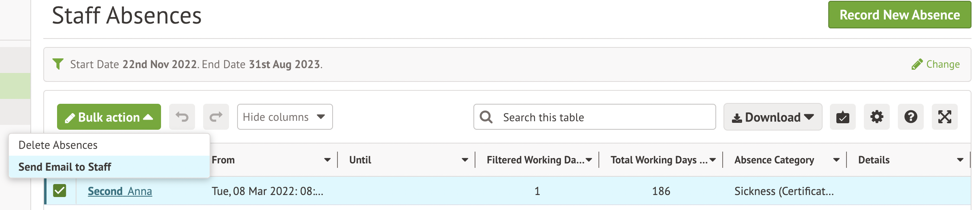980x210 pixels.
Task: Click the calendar check icon
Action: coord(842,117)
